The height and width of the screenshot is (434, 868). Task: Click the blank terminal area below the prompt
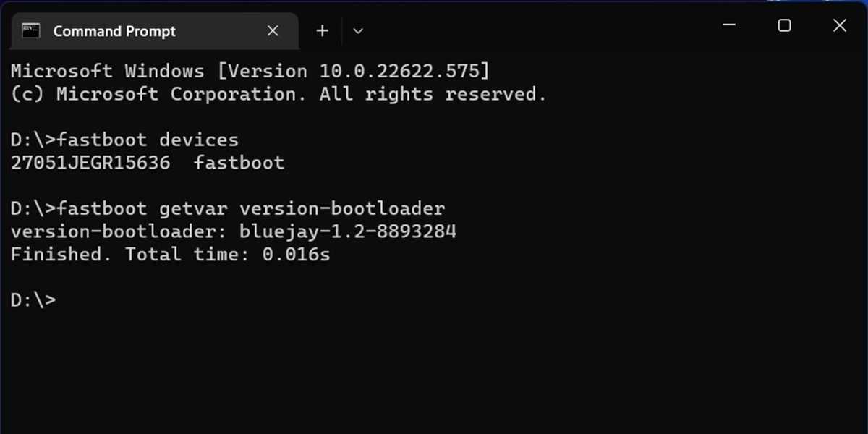434,369
